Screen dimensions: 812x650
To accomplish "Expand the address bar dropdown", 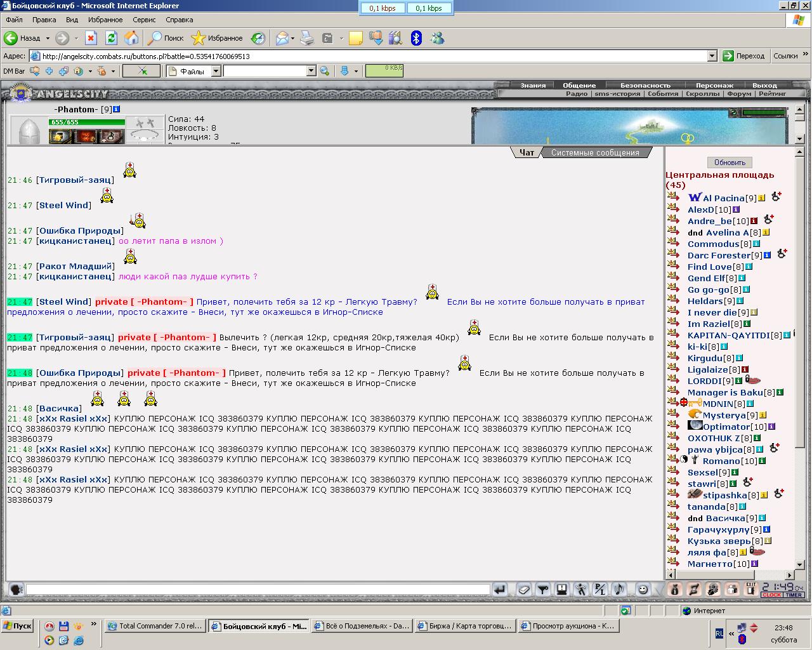I will (712, 56).
